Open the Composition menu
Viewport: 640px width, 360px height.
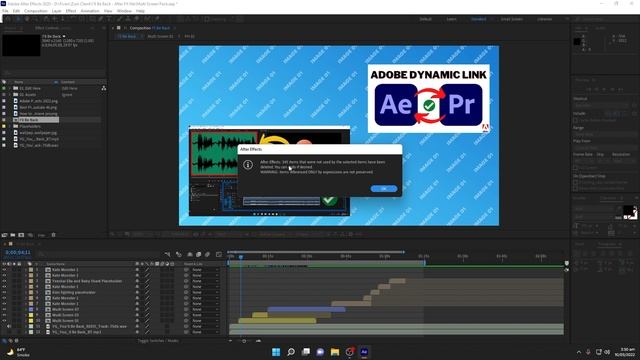coord(36,11)
